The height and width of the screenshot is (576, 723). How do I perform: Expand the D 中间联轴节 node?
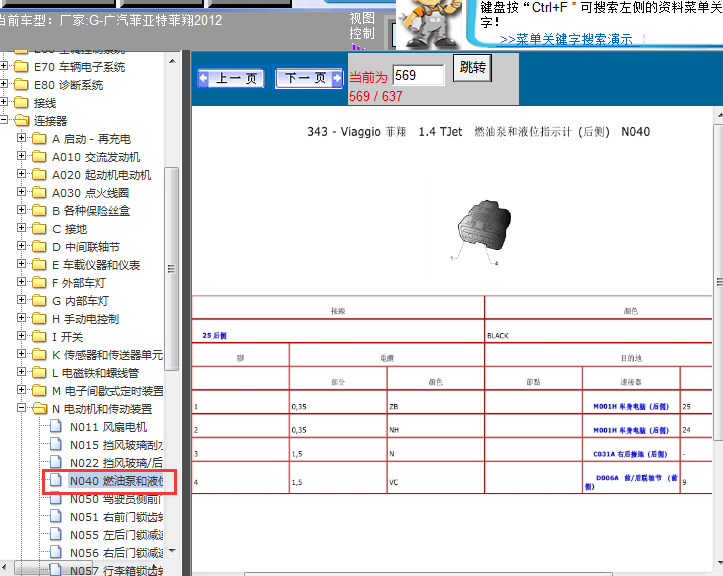tap(21, 246)
